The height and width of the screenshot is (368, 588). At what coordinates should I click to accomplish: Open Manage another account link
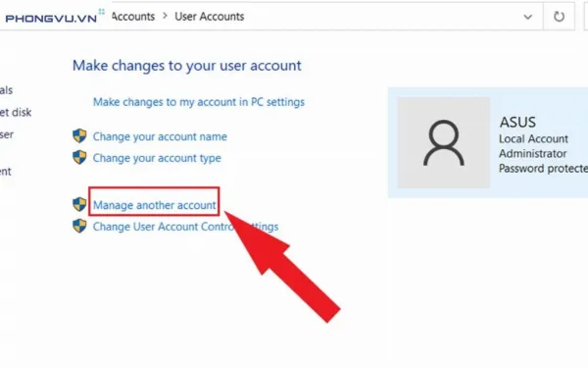coord(155,205)
